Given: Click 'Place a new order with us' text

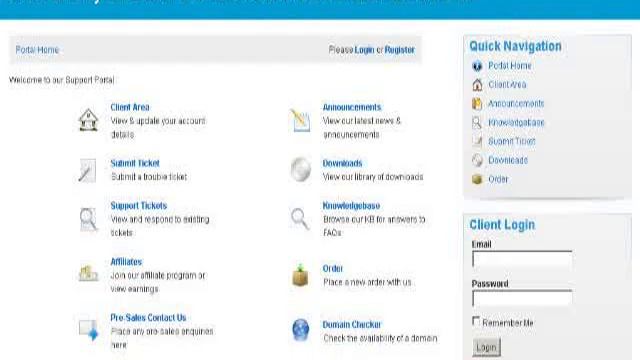Looking at the screenshot, I should coord(367,282).
